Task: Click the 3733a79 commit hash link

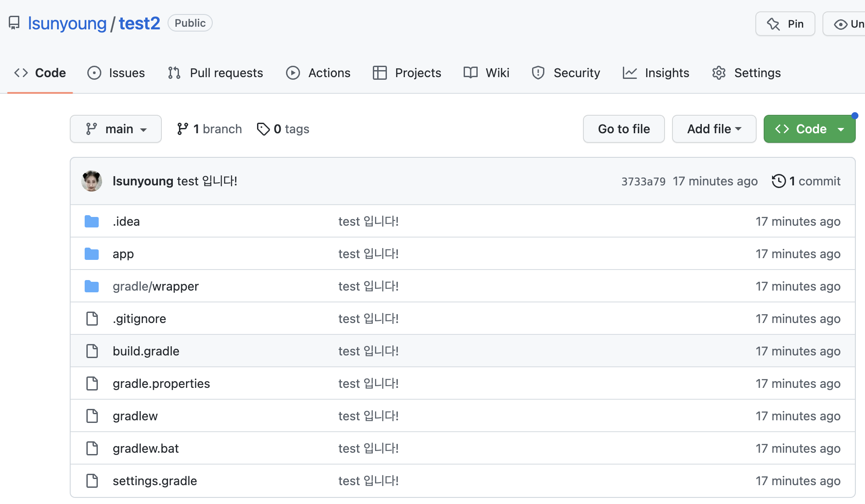Action: 643,181
